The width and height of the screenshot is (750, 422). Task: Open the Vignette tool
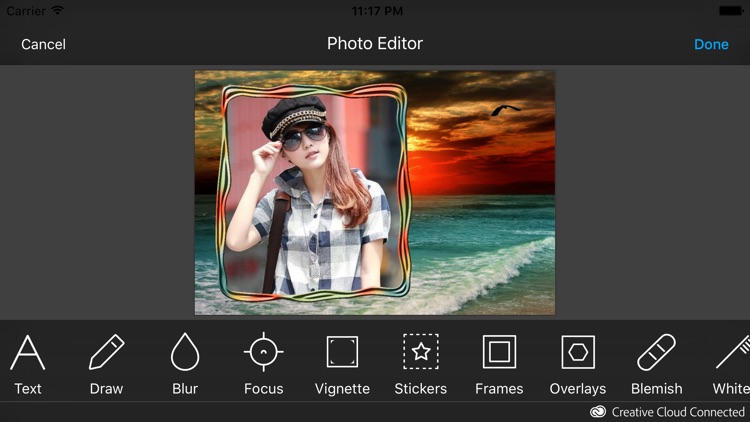click(x=342, y=352)
